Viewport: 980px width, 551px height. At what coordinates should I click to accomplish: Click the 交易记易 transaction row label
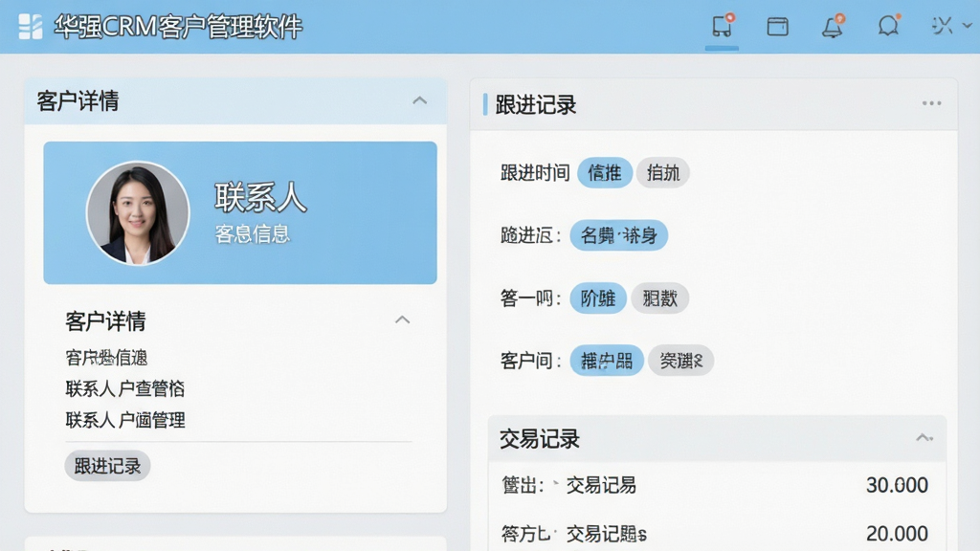pyautogui.click(x=601, y=485)
